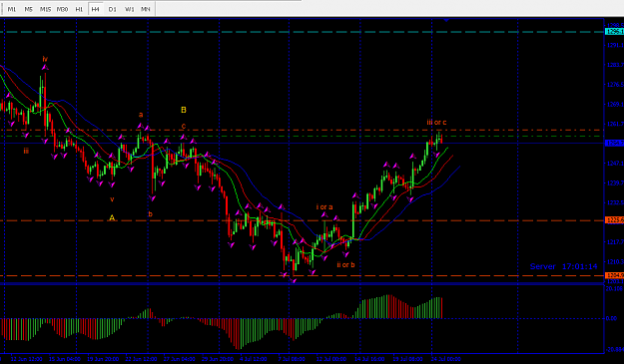
Task: Click the '24 Jul 00:00' time axis label
Action: pos(445,359)
